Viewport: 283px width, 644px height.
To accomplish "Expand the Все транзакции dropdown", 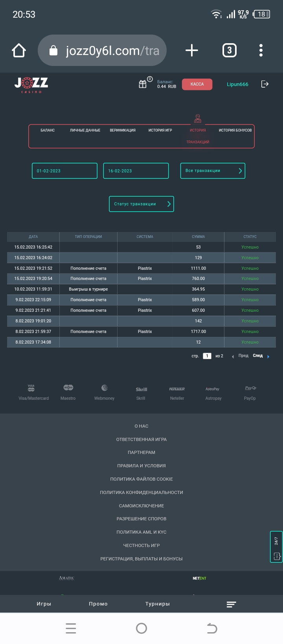I will click(x=213, y=171).
